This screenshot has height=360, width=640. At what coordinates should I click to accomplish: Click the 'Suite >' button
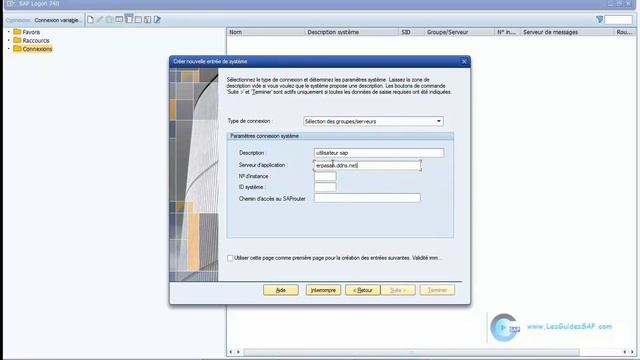(x=398, y=290)
